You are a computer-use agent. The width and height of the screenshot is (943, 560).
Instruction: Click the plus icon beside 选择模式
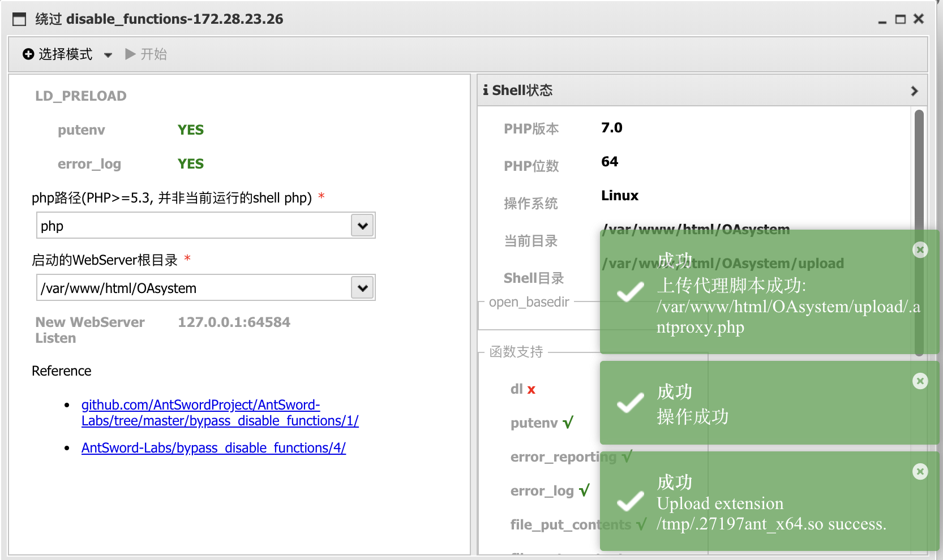click(28, 54)
